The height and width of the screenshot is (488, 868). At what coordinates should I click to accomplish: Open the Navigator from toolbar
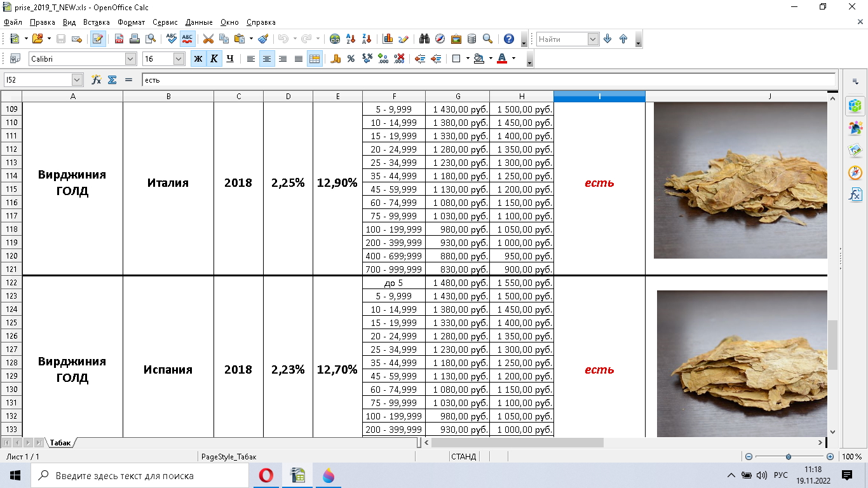[440, 39]
